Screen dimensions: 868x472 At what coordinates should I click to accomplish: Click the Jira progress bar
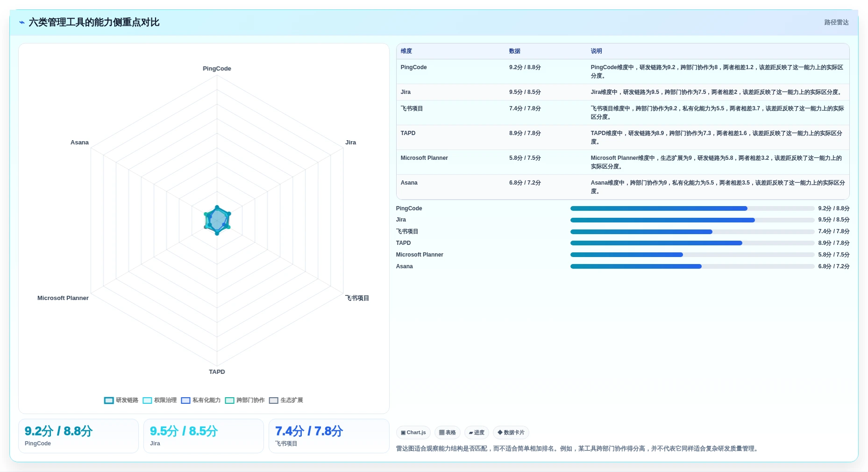[692, 220]
